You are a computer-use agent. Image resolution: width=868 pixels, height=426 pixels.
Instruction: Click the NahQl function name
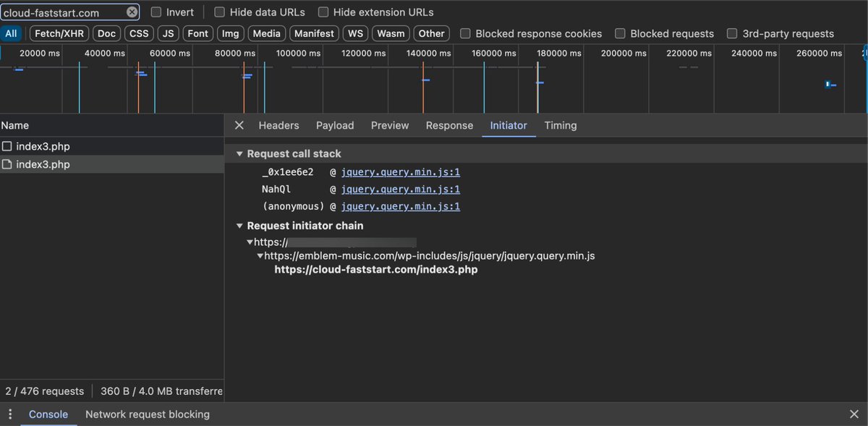276,189
